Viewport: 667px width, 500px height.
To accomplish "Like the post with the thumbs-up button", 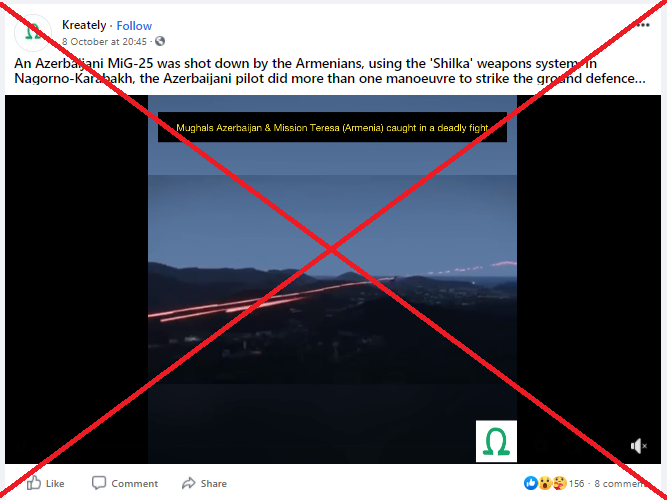I will tap(46, 483).
